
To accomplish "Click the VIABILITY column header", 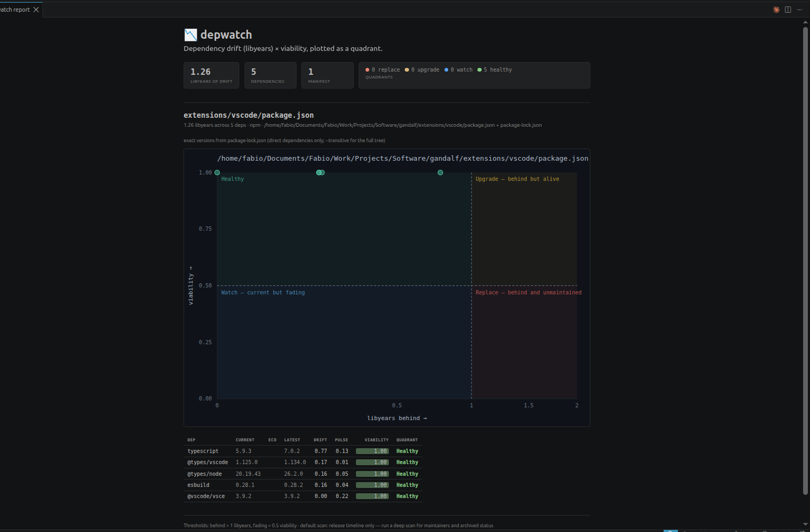I will [x=376, y=440].
